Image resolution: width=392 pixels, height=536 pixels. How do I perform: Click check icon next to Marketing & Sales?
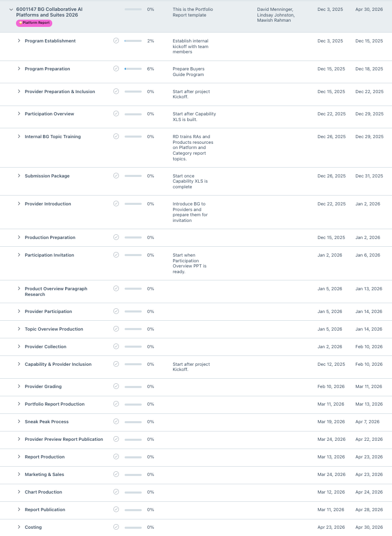click(116, 474)
